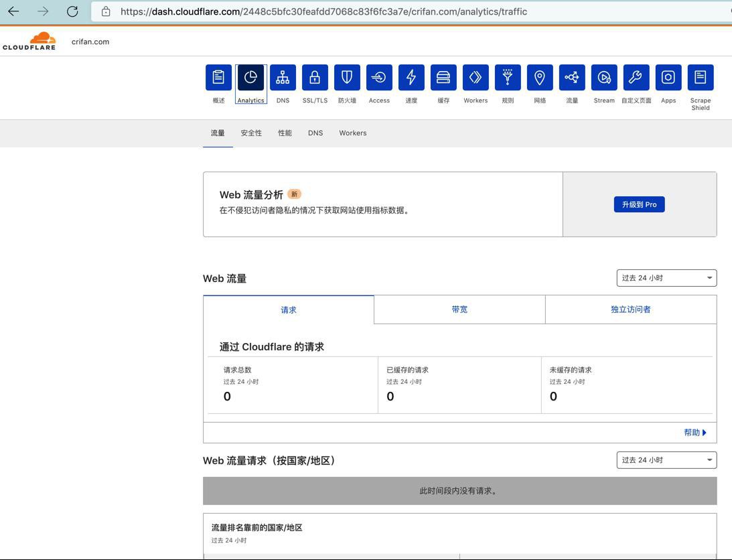Switch to the 安全性 sub-tab
This screenshot has width=732, height=560.
tap(251, 133)
